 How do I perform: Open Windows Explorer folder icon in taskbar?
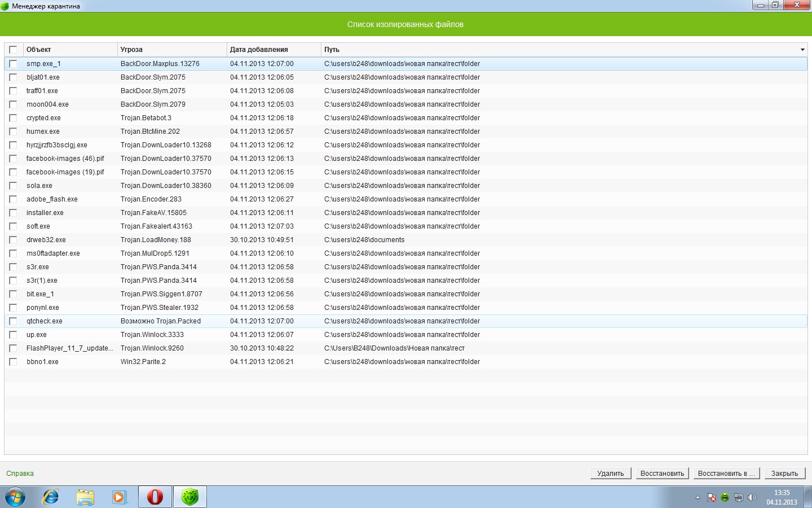[85, 497]
